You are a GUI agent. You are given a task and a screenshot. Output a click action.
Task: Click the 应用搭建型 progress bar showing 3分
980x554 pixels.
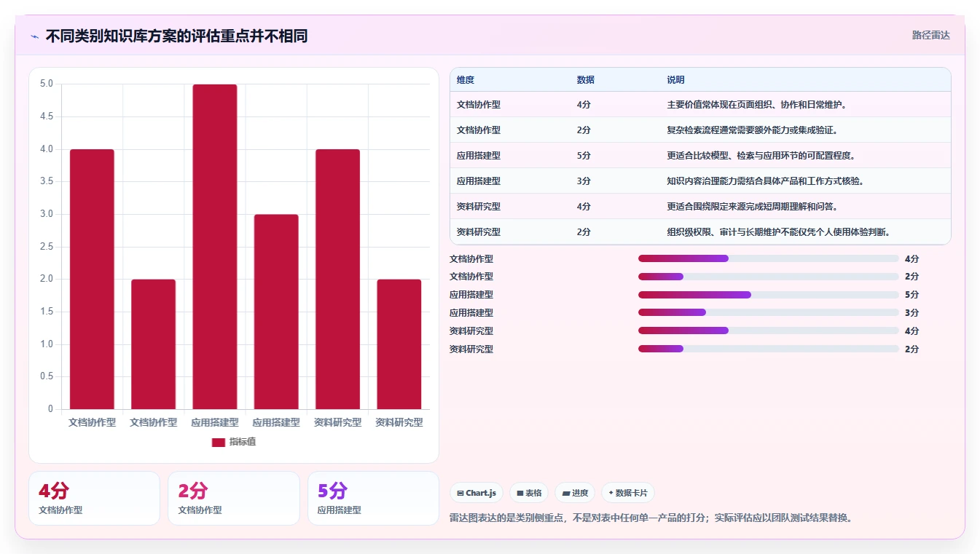click(x=769, y=313)
